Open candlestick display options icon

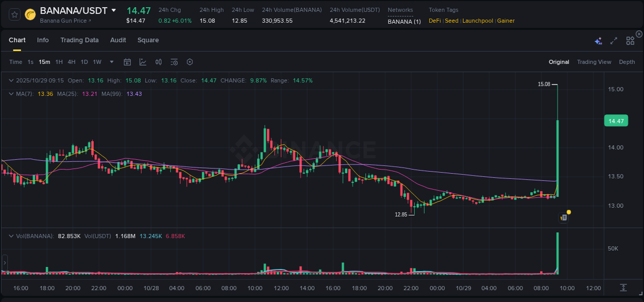click(158, 62)
